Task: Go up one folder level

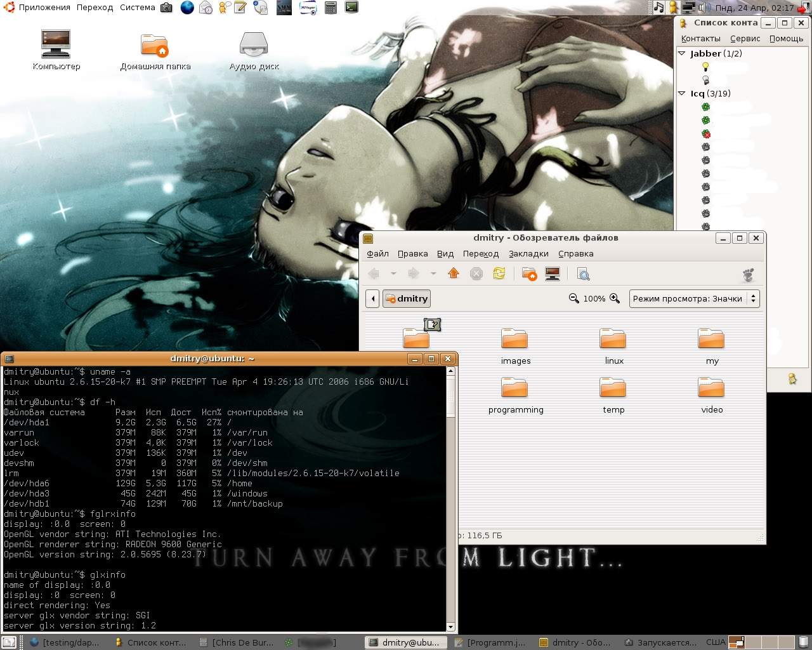Action: click(x=454, y=274)
